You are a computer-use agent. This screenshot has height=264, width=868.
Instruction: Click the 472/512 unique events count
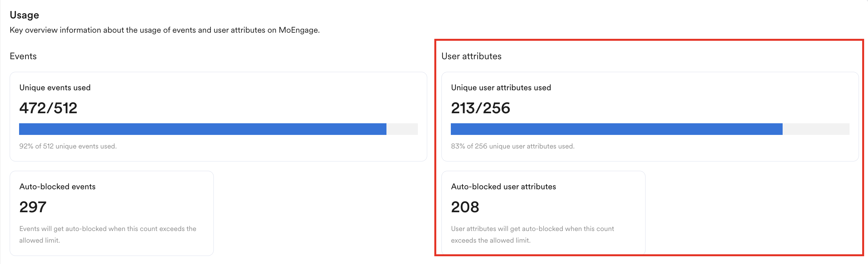tap(48, 108)
